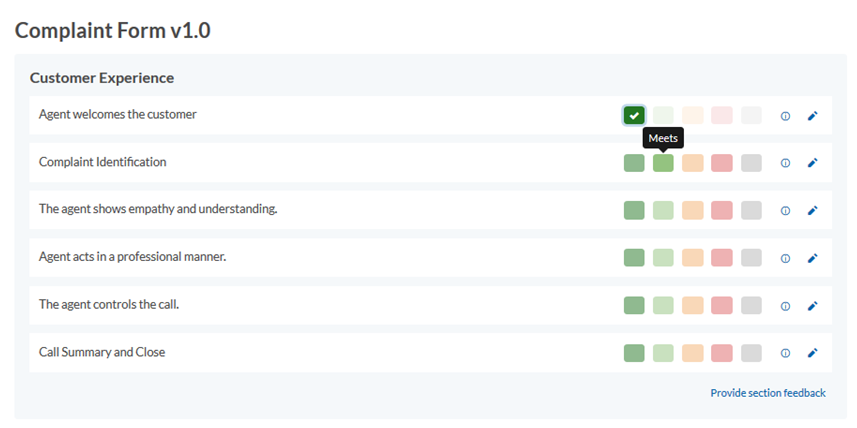Click info icon on Complaint Identification row
This screenshot has height=428, width=857.
coord(785,163)
